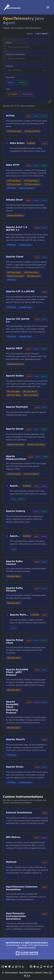Click Library badge on Apache Iceberg card

point(36,512)
